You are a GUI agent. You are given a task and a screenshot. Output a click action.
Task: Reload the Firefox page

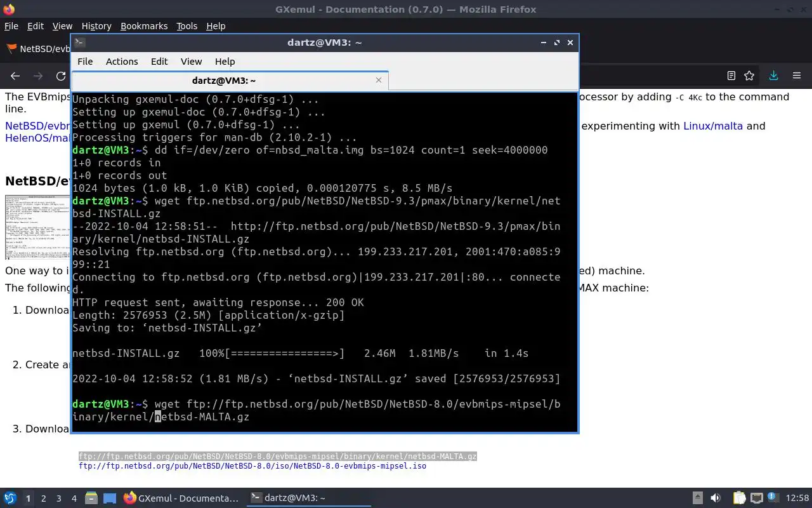click(x=61, y=76)
